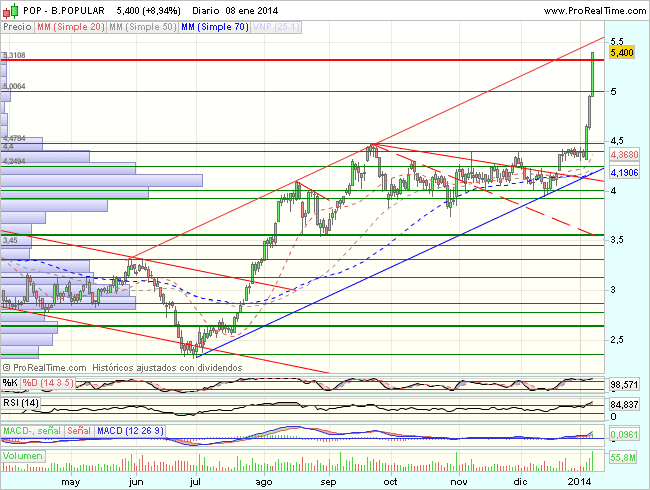
Task: Click the 0,0961 MACD value box
Action: click(x=624, y=434)
